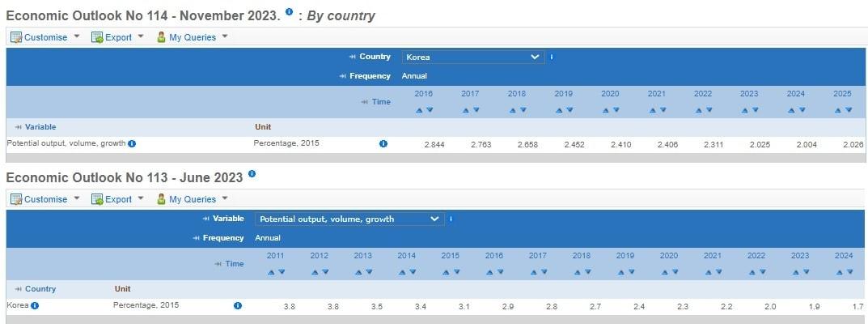The height and width of the screenshot is (332, 868).
Task: Sort ascending by 2011 in the bottom table
Action: pyautogui.click(x=271, y=272)
